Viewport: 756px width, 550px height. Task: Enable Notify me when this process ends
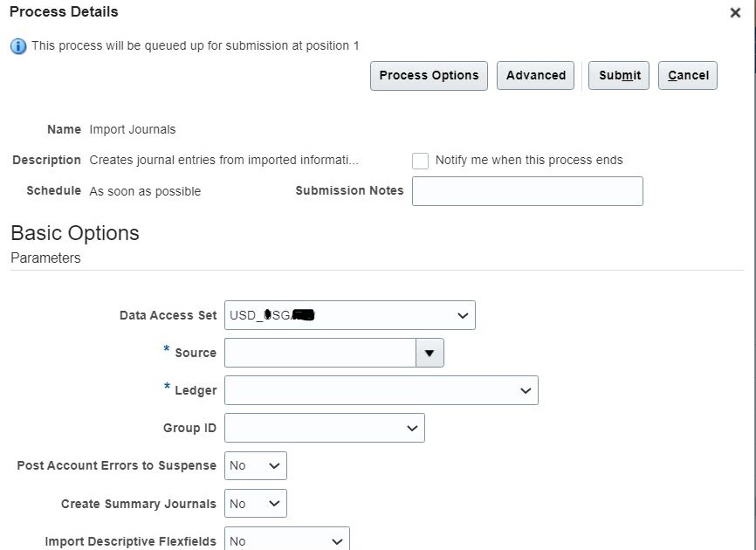tap(420, 160)
